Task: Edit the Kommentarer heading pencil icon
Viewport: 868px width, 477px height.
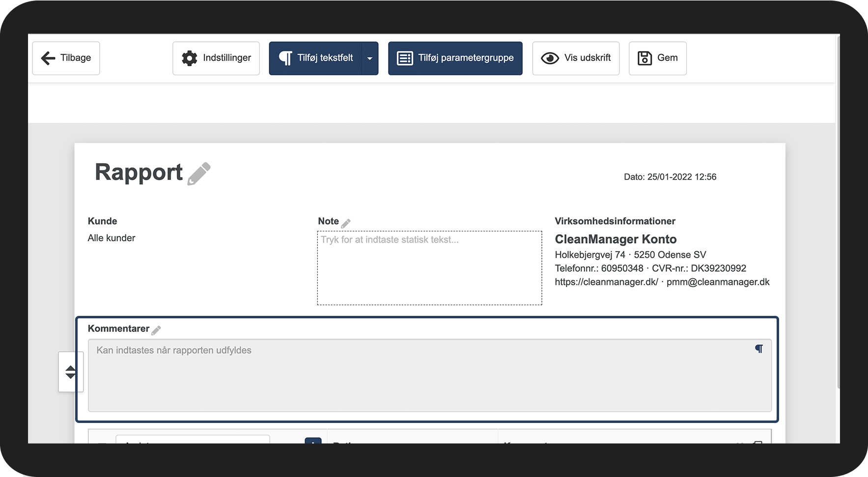Action: [156, 330]
